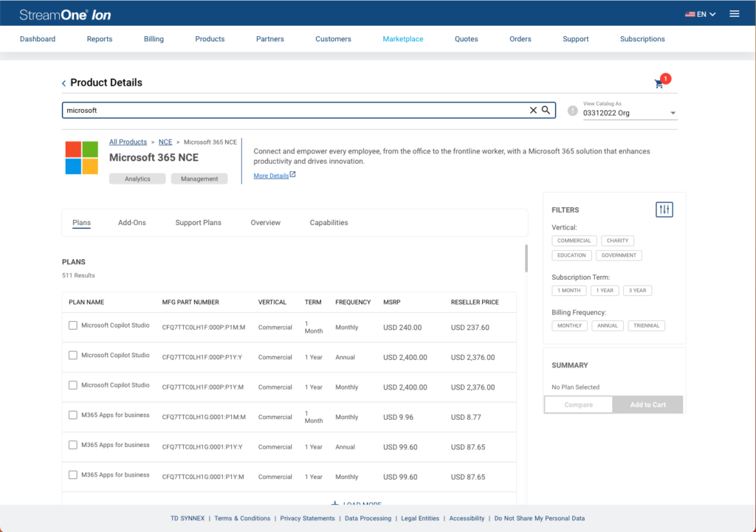
Task: Click the StreamOne Ion logo
Action: (x=65, y=15)
